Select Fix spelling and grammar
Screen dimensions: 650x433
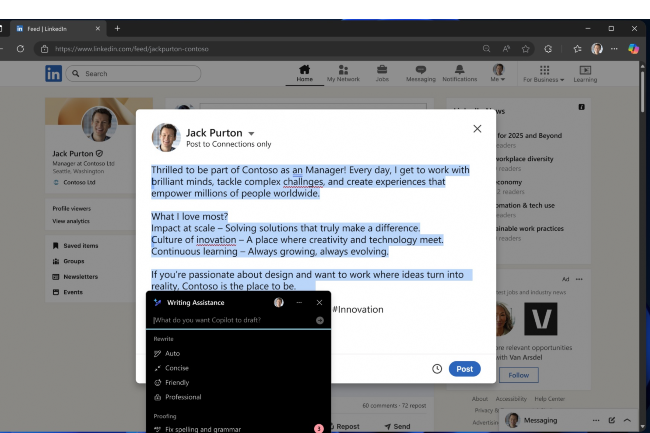(203, 429)
